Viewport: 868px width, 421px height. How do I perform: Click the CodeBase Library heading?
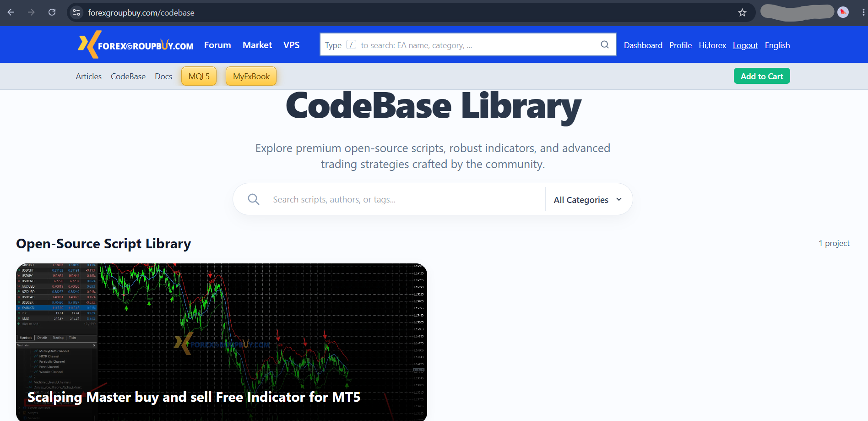tap(434, 107)
